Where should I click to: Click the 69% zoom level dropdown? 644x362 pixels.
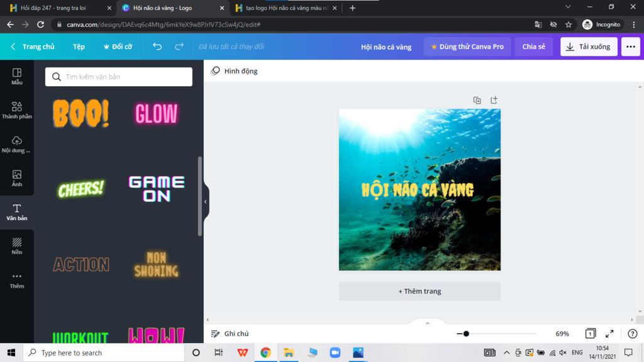562,334
